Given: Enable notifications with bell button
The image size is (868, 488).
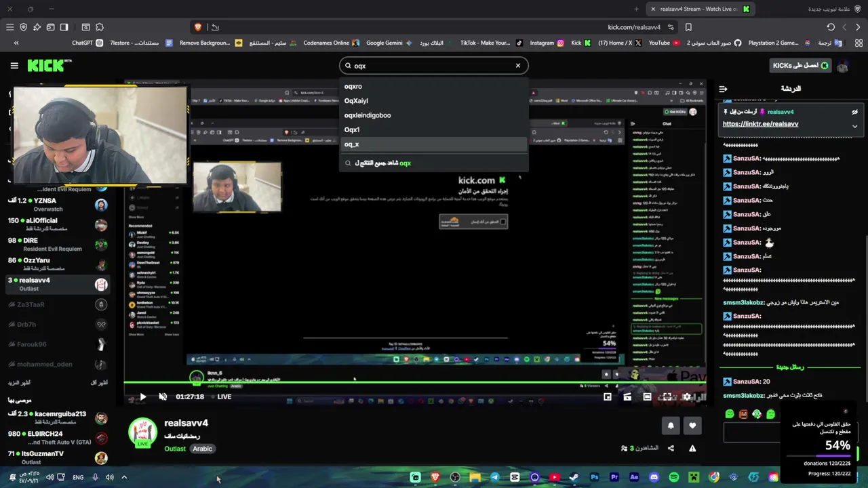Looking at the screenshot, I should point(671,426).
